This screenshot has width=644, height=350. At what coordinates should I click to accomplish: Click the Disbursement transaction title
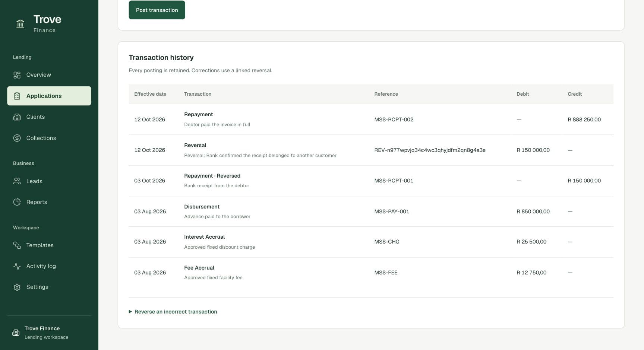point(202,207)
